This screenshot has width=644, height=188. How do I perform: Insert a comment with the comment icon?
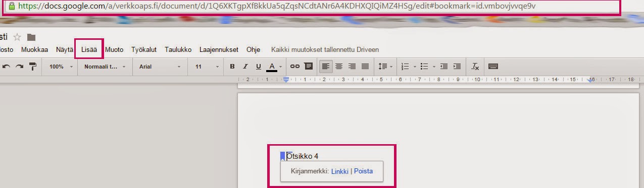click(308, 67)
